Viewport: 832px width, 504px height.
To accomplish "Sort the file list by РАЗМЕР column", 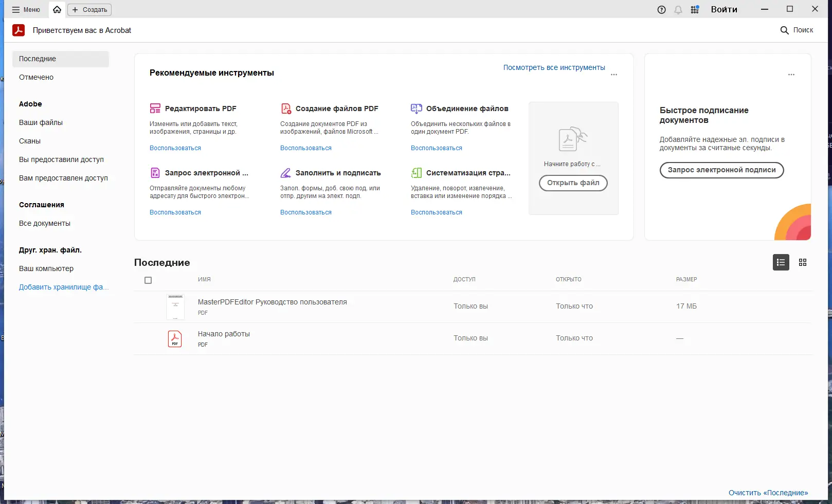I will pos(686,279).
